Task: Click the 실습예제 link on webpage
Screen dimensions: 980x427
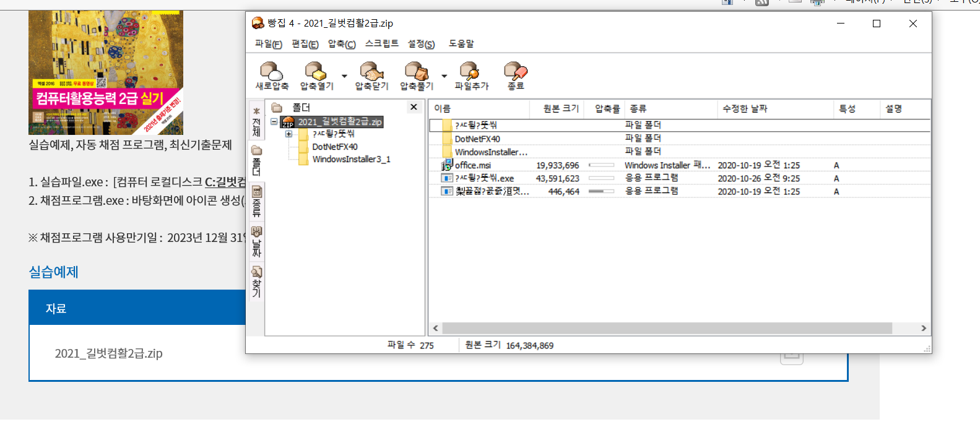Action: tap(53, 272)
